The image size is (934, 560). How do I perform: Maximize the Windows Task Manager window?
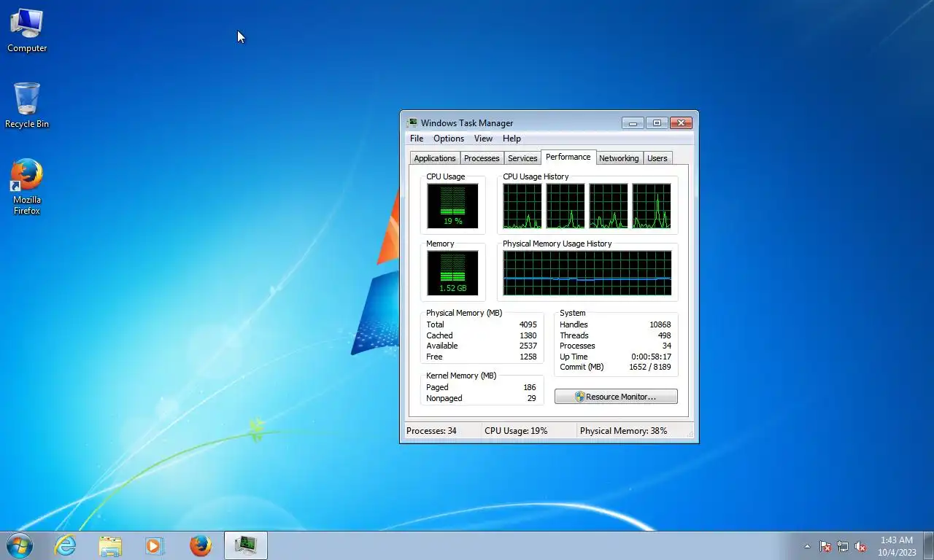pyautogui.click(x=657, y=123)
